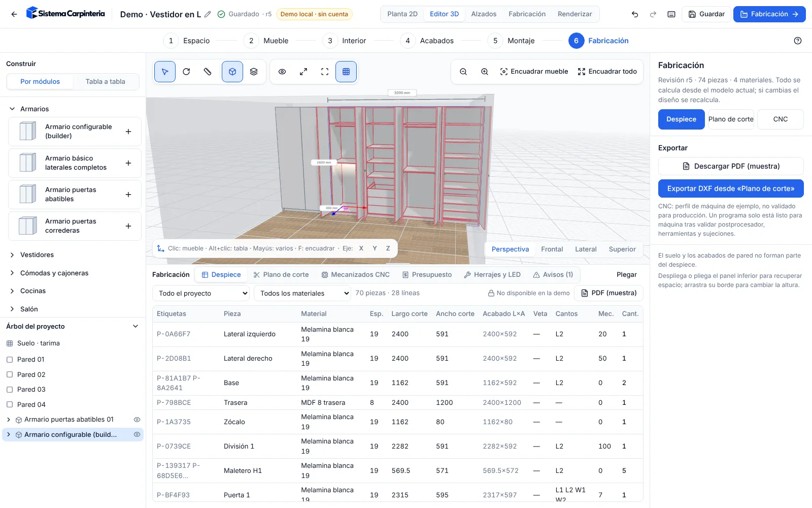
Task: Click the diagonal expand arrows icon
Action: pos(303,72)
